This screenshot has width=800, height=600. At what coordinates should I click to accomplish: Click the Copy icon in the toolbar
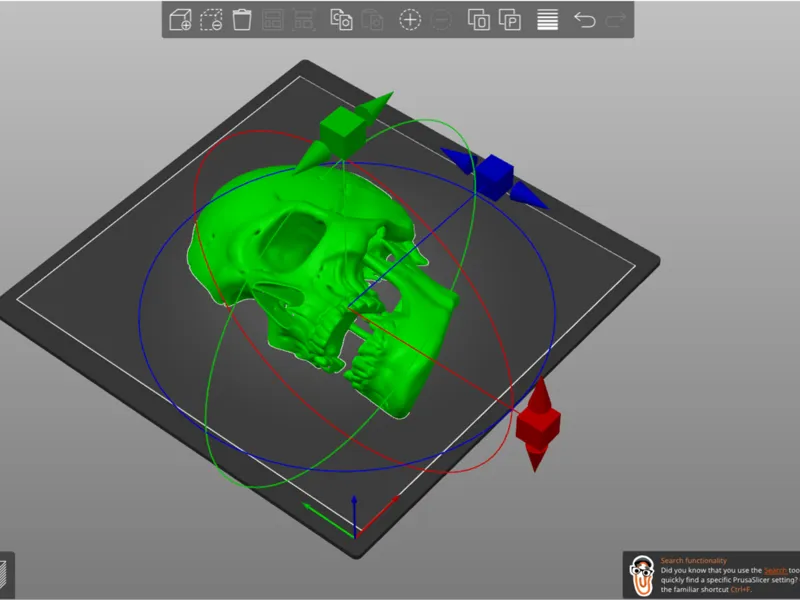341,20
